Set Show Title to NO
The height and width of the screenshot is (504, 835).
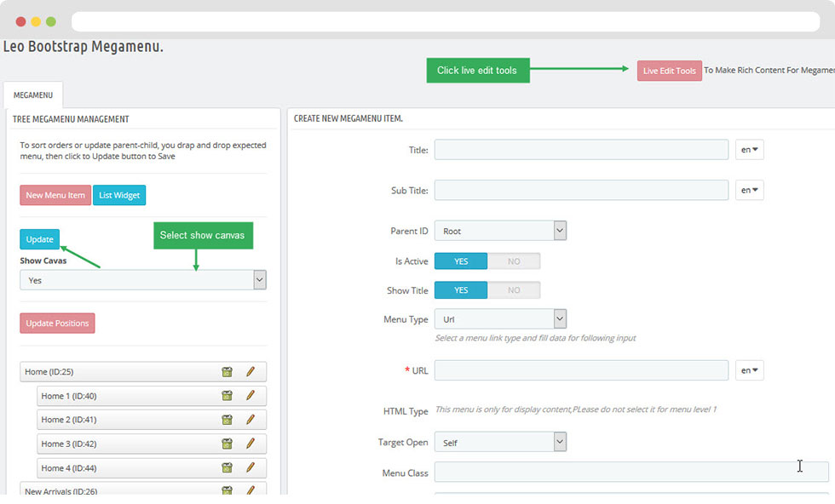click(514, 290)
